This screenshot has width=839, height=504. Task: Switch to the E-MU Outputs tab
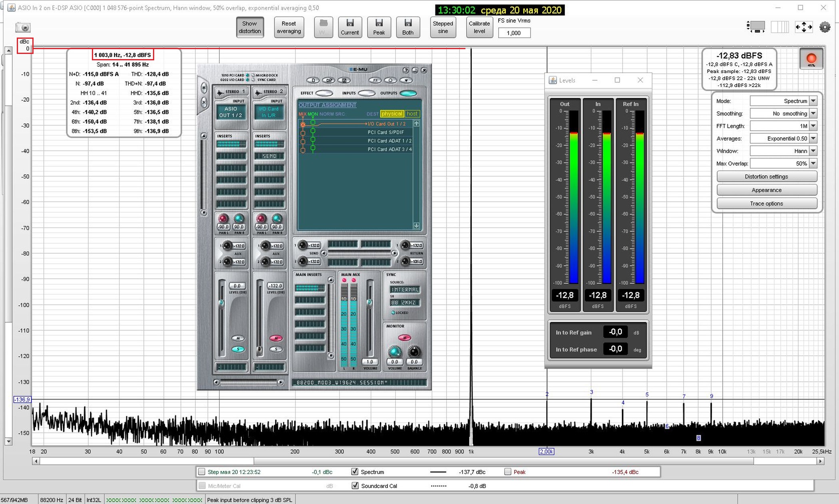coord(408,93)
